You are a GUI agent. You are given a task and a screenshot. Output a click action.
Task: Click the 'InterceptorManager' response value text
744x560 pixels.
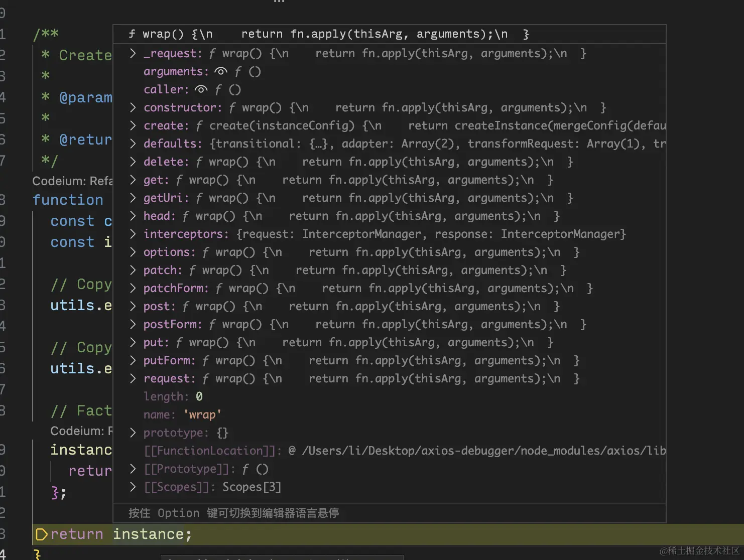point(561,234)
